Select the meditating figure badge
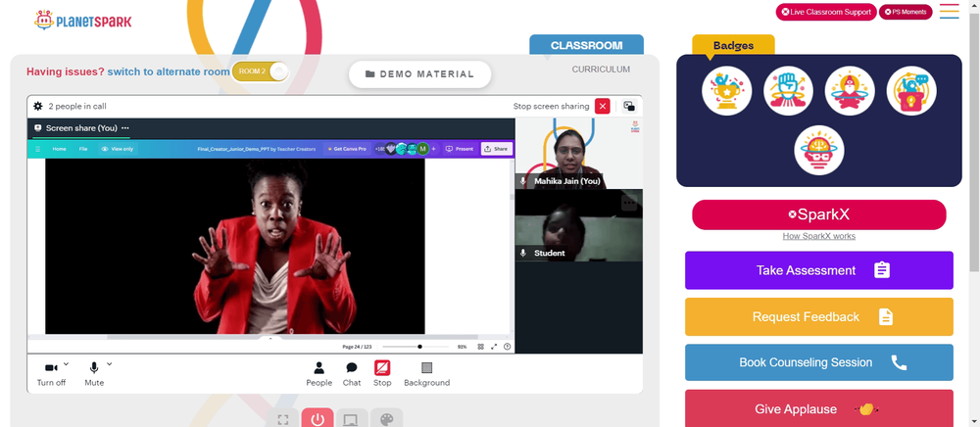Screen dimensions: 980x427 [850, 90]
